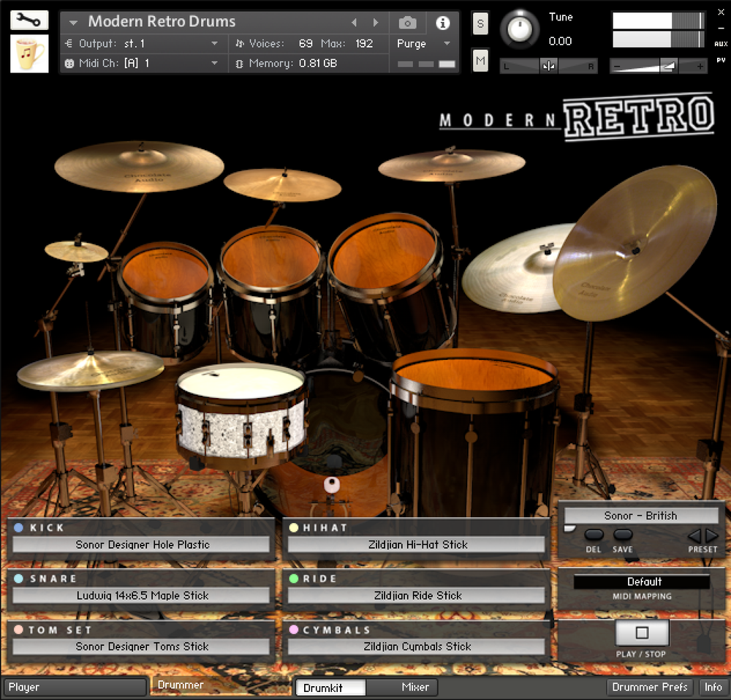Increase volume with the plus button
This screenshot has width=731, height=700.
coord(700,67)
